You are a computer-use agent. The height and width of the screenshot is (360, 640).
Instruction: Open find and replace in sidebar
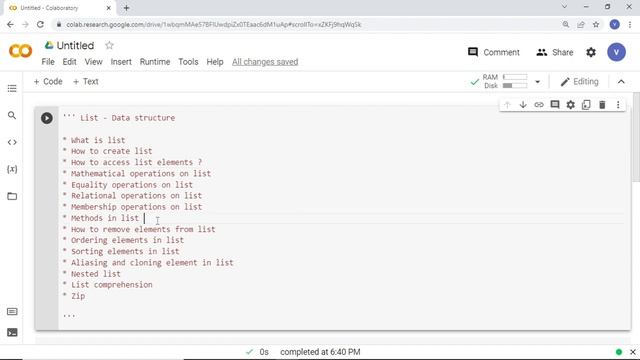12,116
